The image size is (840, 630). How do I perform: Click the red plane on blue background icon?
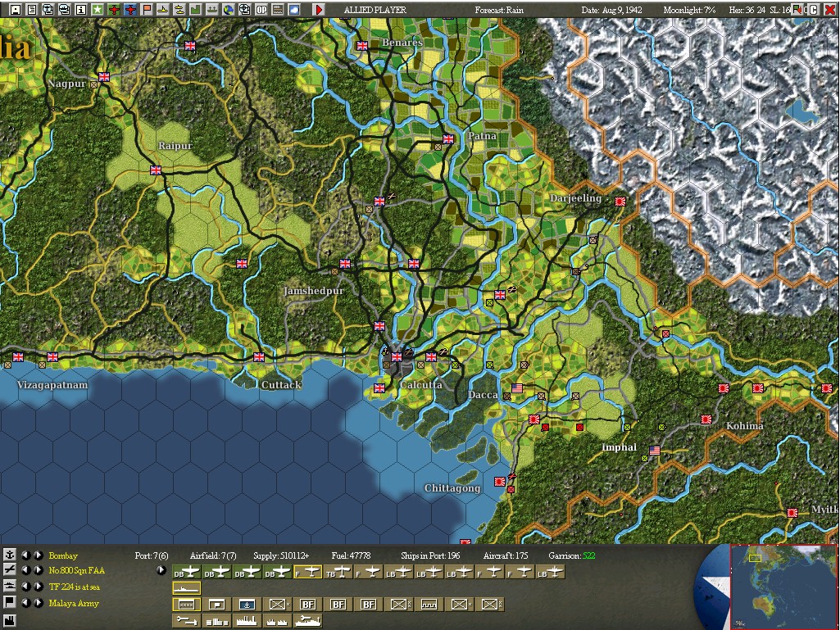[x=130, y=9]
